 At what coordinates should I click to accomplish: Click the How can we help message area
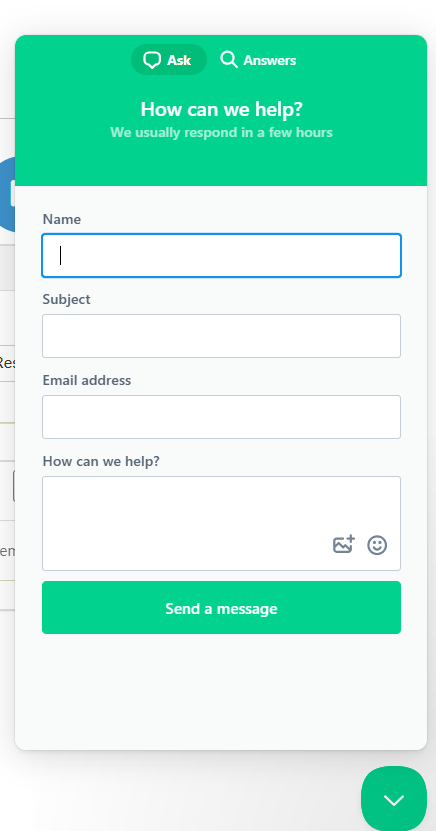point(221,524)
